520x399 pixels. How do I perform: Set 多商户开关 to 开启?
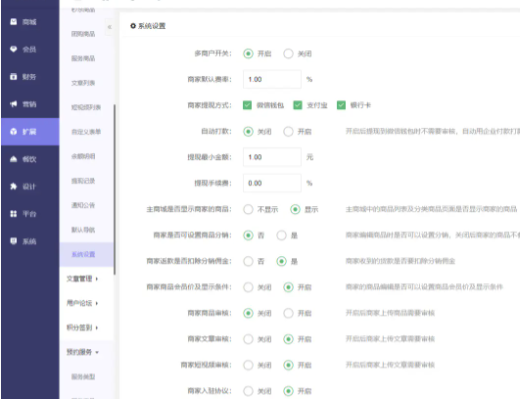[248, 53]
